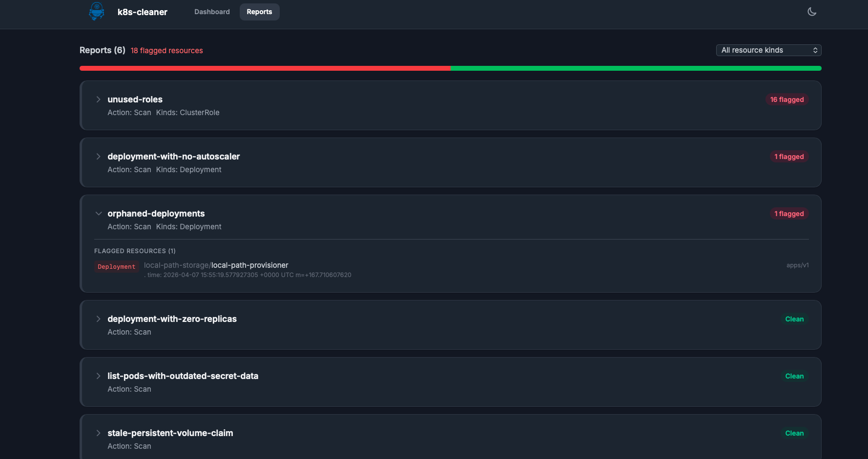Image resolution: width=868 pixels, height=459 pixels.
Task: Open the "All resource kinds" dropdown
Action: click(768, 50)
